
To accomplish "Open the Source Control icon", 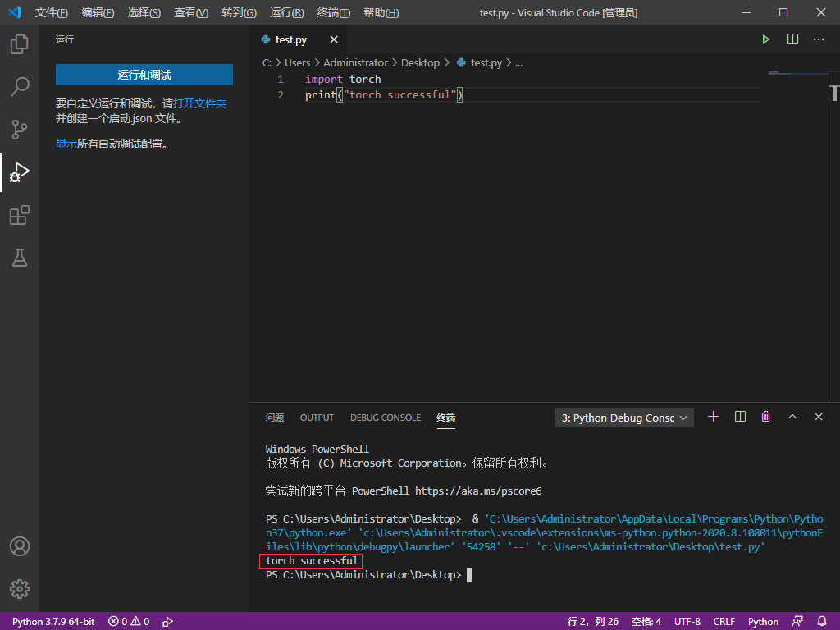I will [x=20, y=130].
